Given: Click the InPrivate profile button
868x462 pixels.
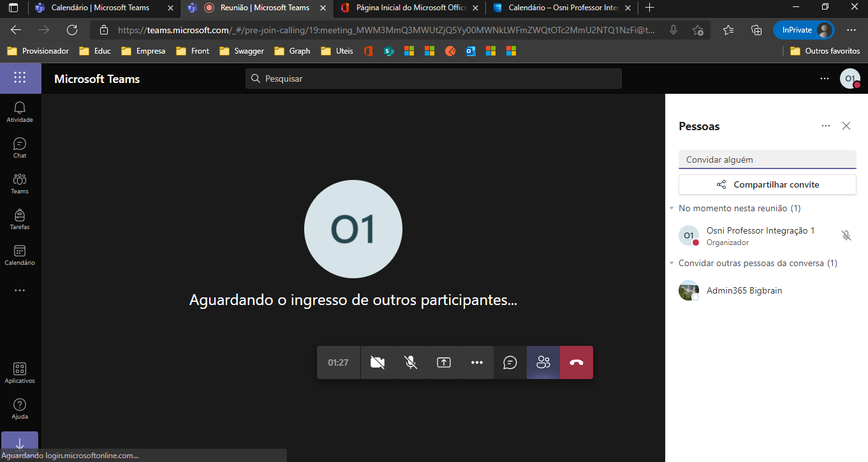Looking at the screenshot, I should coord(804,30).
